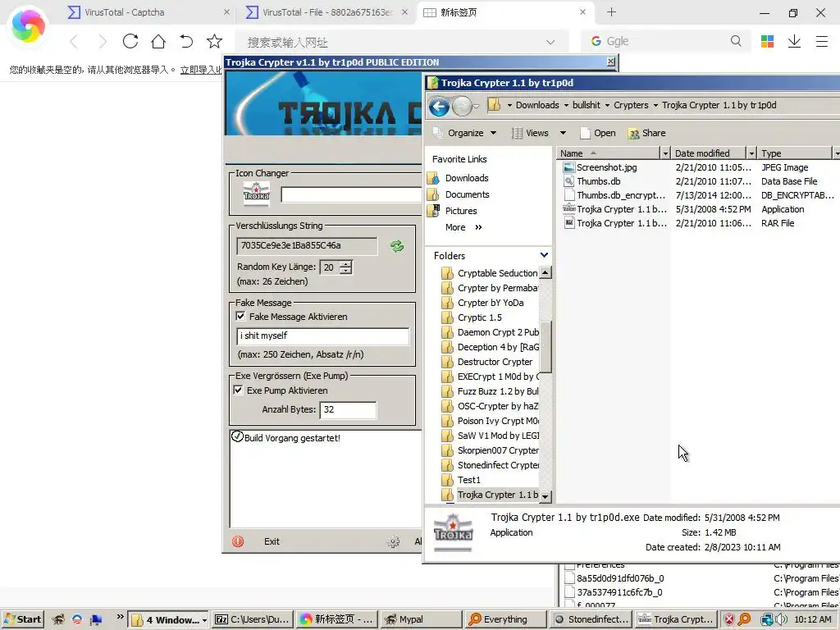The width and height of the screenshot is (840, 630).
Task: Switch to the 新标签页 tab
Action: [x=504, y=12]
